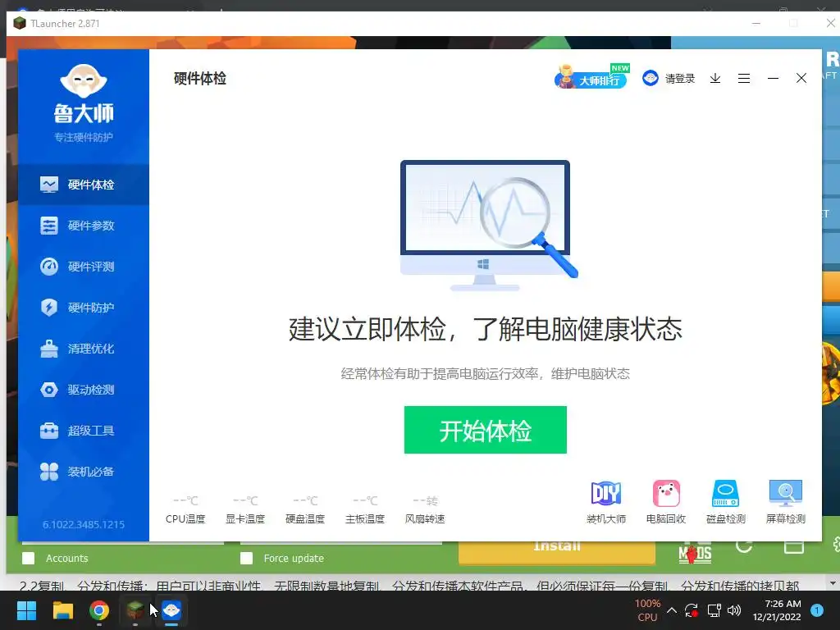Click the network tray icon
Viewport: 840px width, 630px height.
pos(714,610)
